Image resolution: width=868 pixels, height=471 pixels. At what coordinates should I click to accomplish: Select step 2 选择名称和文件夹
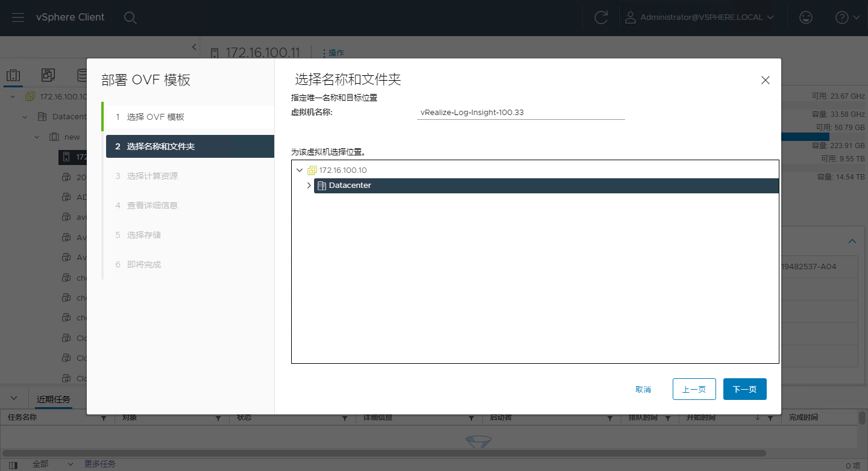[160, 146]
